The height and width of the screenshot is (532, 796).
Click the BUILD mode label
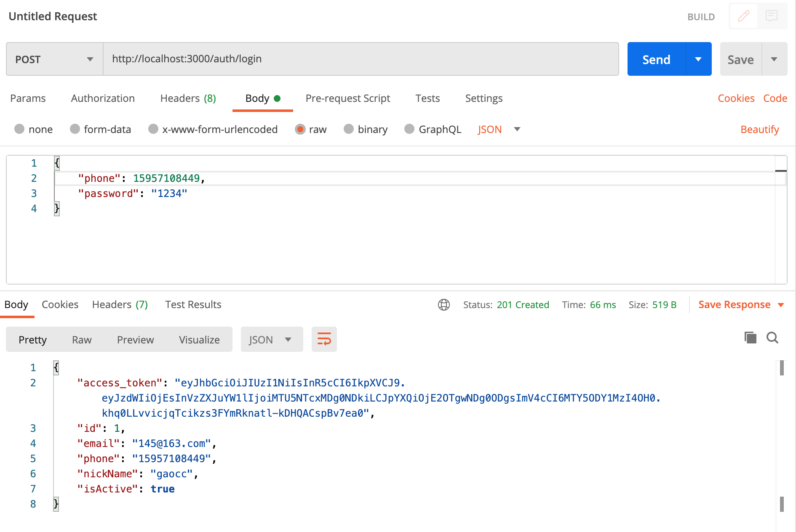click(701, 17)
